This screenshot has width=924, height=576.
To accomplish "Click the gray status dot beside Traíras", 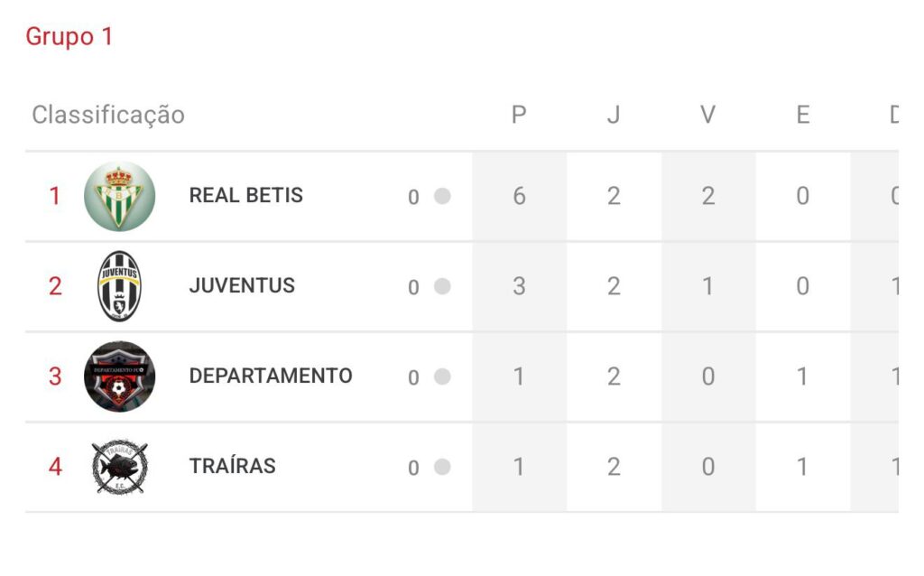I will coord(442,467).
